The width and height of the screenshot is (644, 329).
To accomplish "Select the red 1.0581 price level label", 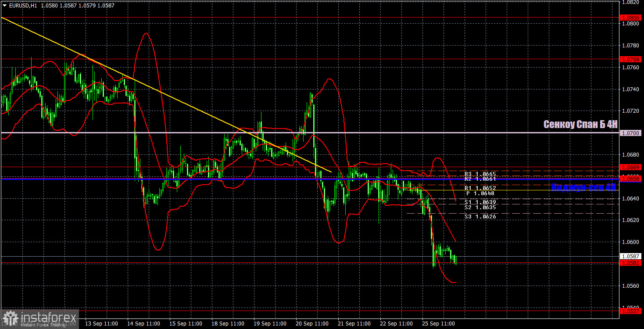I will [631, 263].
